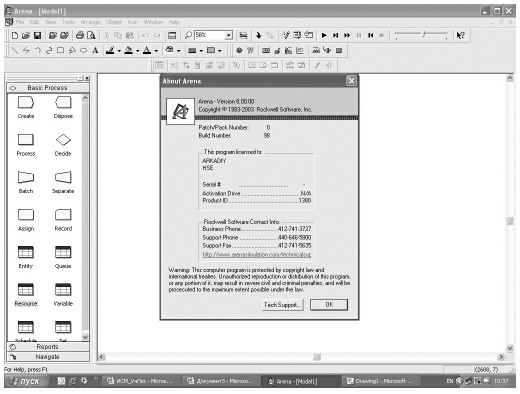Click the Step simulation button
520x394 pixels.
pos(336,35)
